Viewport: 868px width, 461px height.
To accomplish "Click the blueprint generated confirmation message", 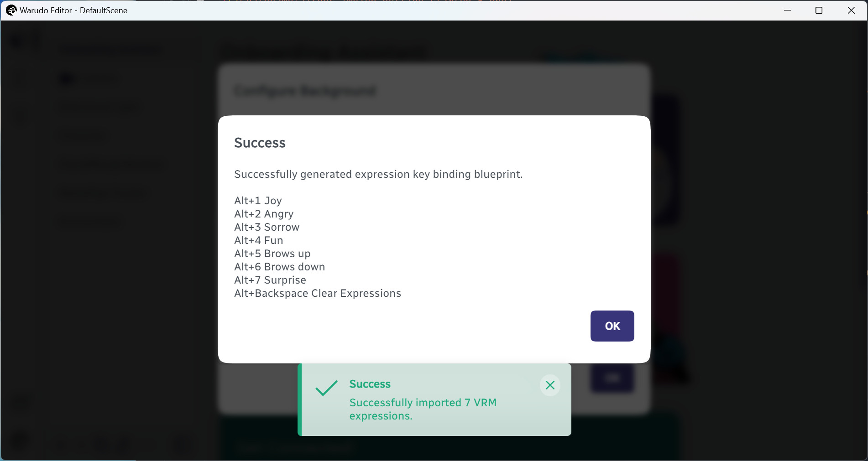I will (378, 174).
